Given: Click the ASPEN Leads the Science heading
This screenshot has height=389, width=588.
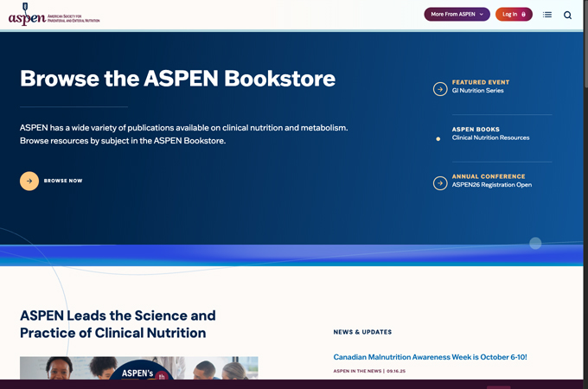Looking at the screenshot, I should [118, 324].
